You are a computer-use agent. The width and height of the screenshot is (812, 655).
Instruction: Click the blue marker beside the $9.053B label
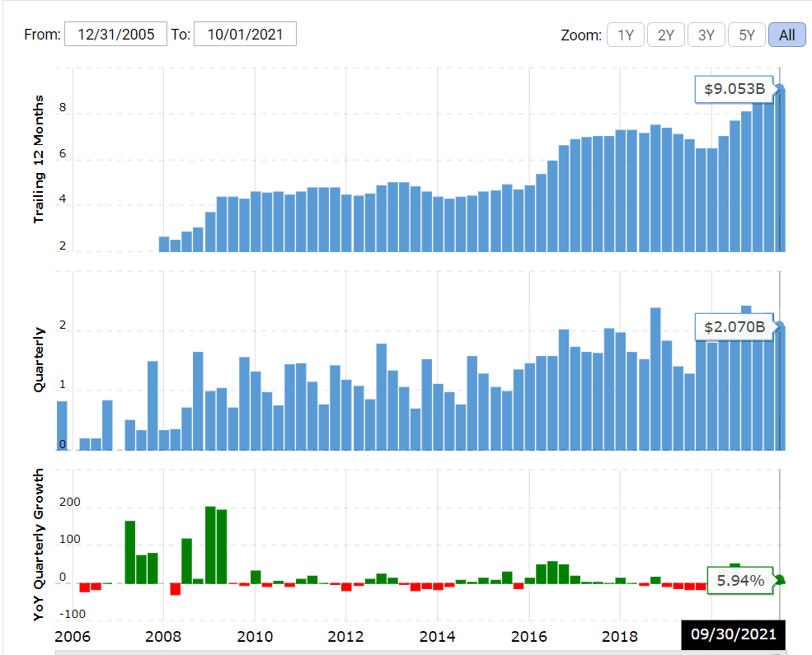[x=780, y=89]
